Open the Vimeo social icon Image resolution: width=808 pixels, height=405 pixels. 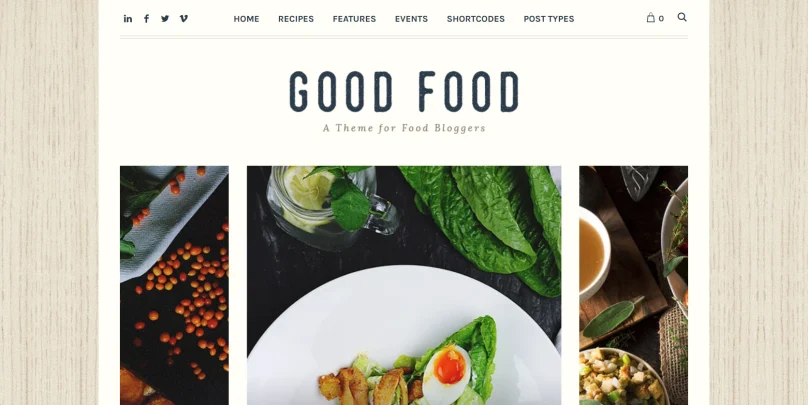pyautogui.click(x=183, y=19)
